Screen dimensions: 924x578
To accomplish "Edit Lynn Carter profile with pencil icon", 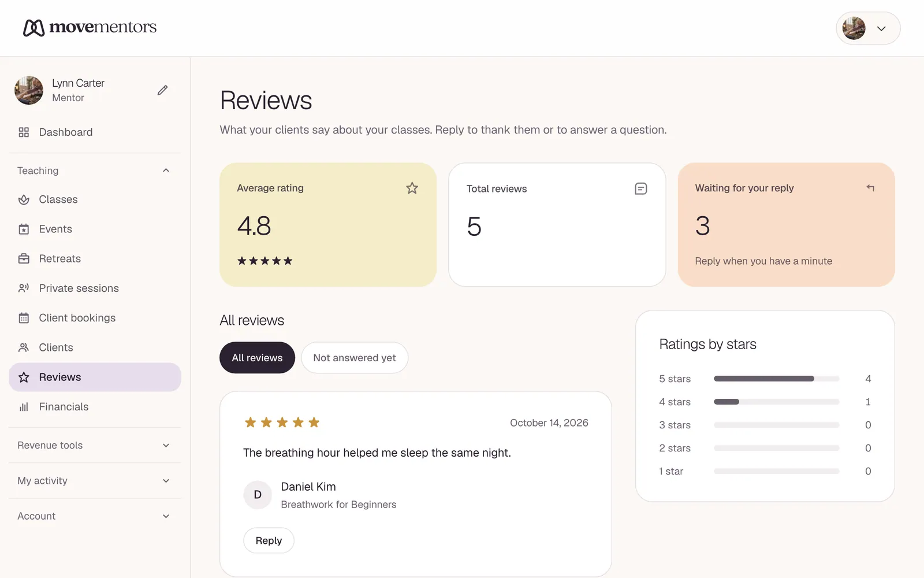I will (163, 90).
